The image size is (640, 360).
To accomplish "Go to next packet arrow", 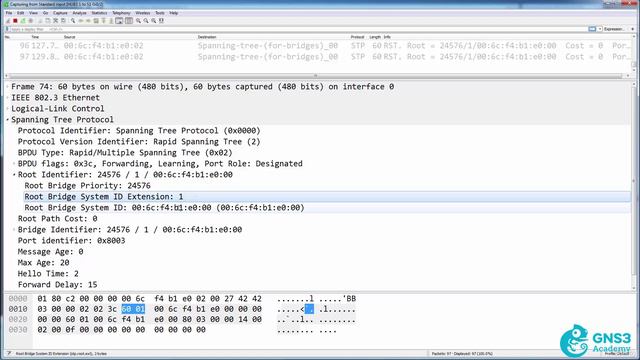I will (x=88, y=20).
